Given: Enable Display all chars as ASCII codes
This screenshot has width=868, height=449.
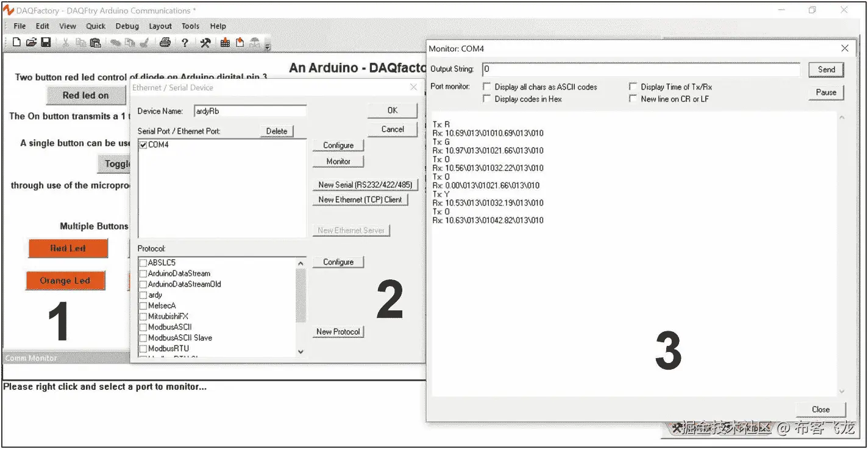Looking at the screenshot, I should pyautogui.click(x=487, y=87).
